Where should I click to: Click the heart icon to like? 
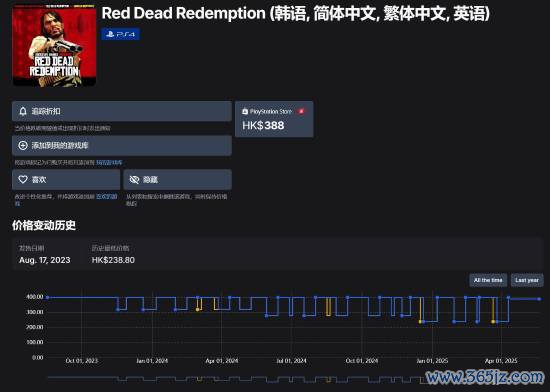pos(23,180)
